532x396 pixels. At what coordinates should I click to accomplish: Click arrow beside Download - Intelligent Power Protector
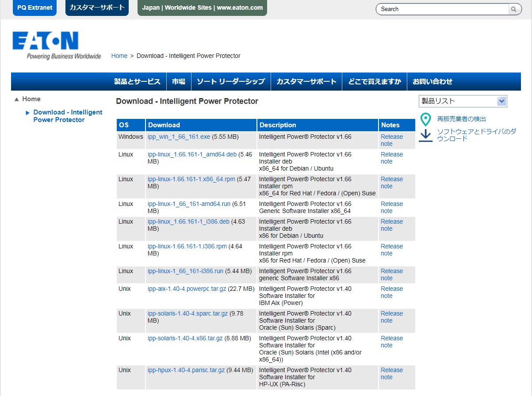[28, 113]
